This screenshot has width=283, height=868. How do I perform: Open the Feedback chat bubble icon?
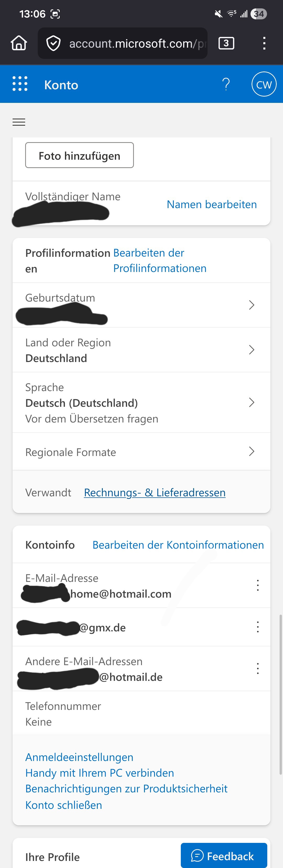pyautogui.click(x=197, y=856)
